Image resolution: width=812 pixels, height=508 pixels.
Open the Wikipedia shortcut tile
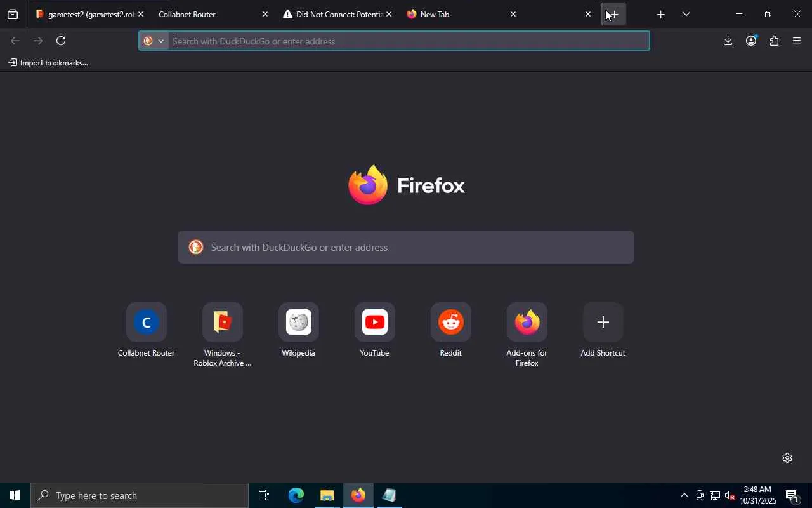point(298,330)
